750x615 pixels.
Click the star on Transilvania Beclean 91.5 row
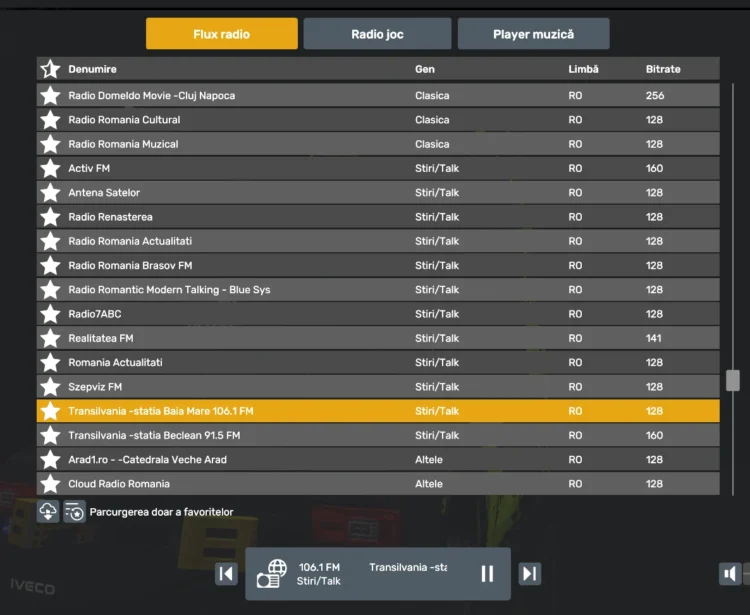(x=50, y=435)
